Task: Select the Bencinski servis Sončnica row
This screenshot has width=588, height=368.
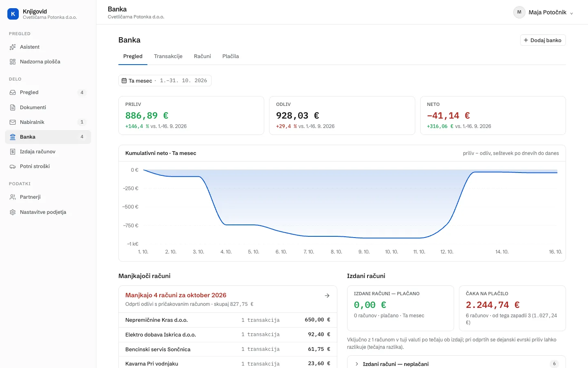Action: coord(228,349)
